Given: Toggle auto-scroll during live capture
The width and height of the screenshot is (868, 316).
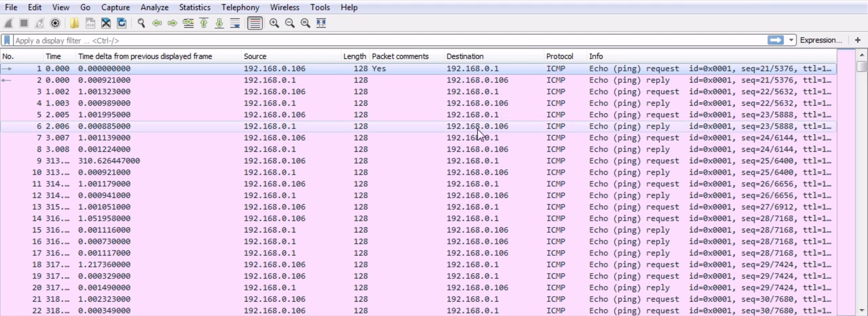Looking at the screenshot, I should point(235,23).
